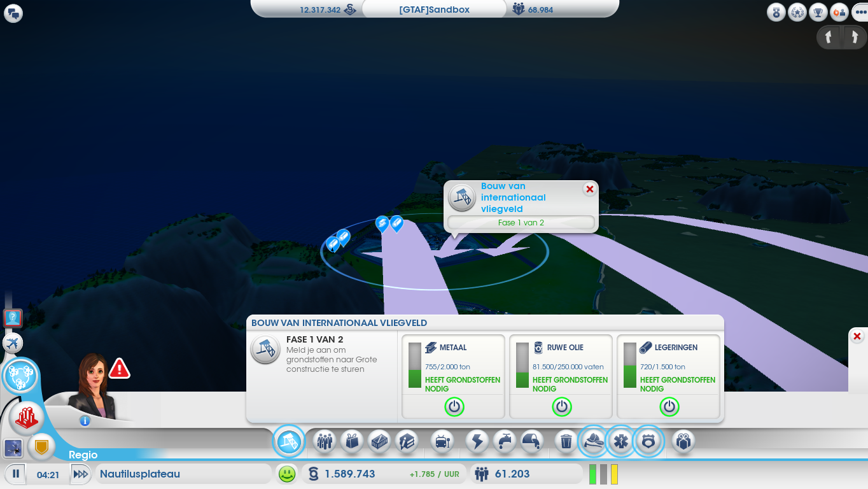Click the great works crane icon in popup
Viewport: 868px width, 489px height.
pyautogui.click(x=462, y=197)
